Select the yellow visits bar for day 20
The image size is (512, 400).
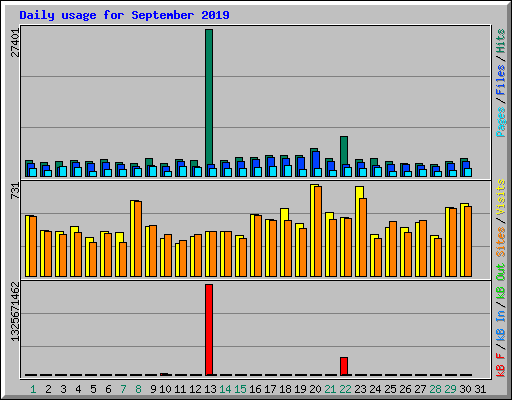pos(312,230)
